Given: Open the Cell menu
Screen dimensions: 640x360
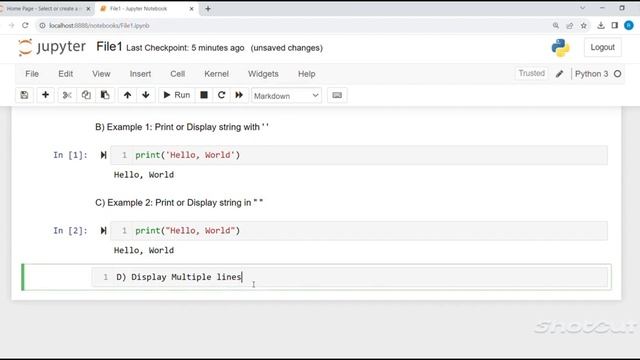Looking at the screenshot, I should [178, 74].
